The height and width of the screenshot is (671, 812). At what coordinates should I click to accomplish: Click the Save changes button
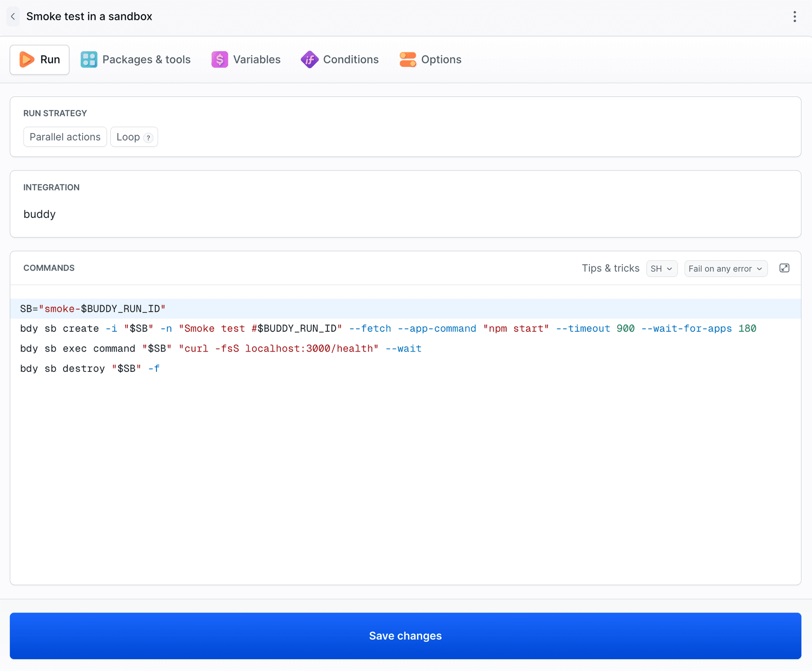[x=406, y=636]
